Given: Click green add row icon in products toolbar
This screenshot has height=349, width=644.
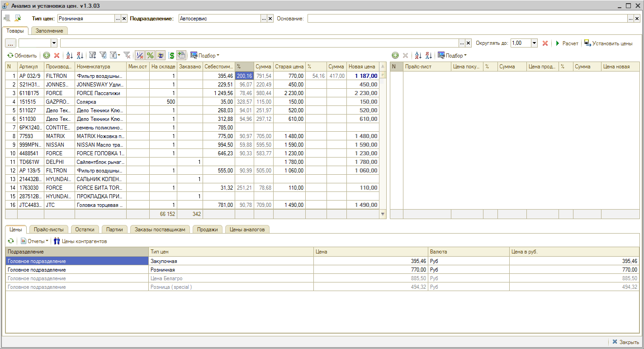Looking at the screenshot, I should [47, 56].
